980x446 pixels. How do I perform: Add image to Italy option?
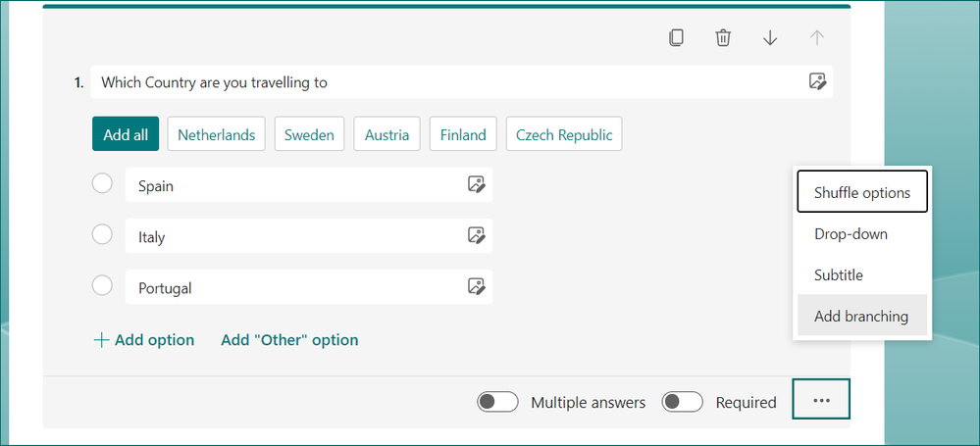click(476, 236)
